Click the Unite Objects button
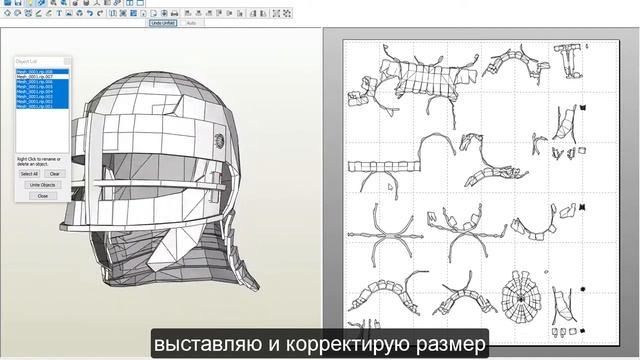The image size is (640, 360). click(x=42, y=185)
